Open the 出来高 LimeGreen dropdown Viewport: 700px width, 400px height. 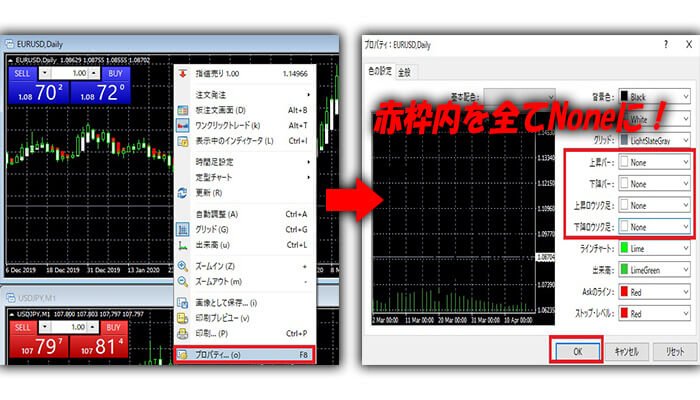click(x=654, y=270)
